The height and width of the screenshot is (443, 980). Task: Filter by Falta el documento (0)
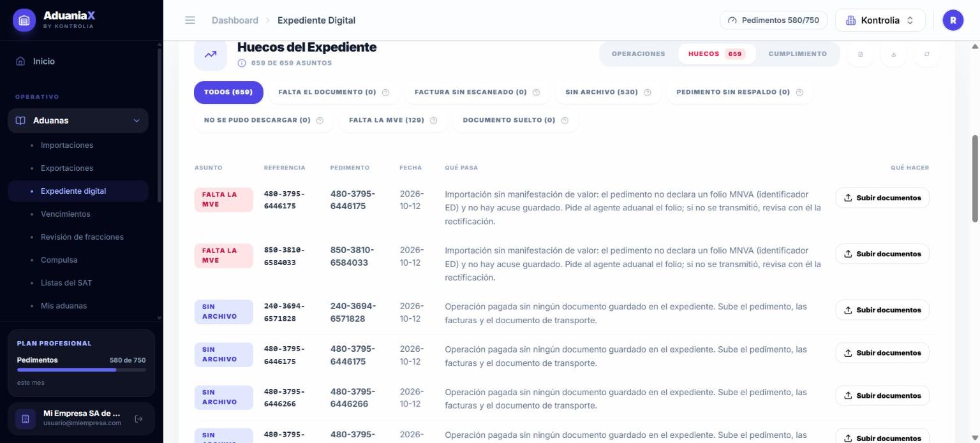tap(334, 92)
